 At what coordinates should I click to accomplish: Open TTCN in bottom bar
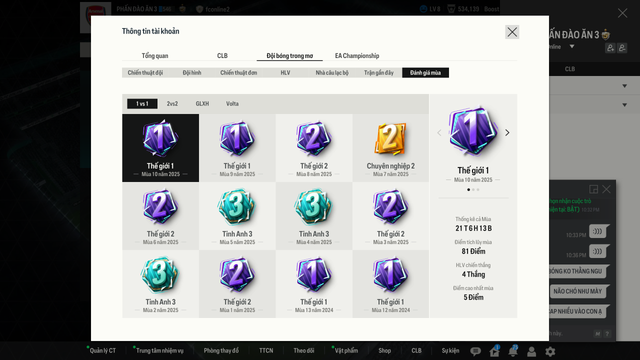pos(266,351)
